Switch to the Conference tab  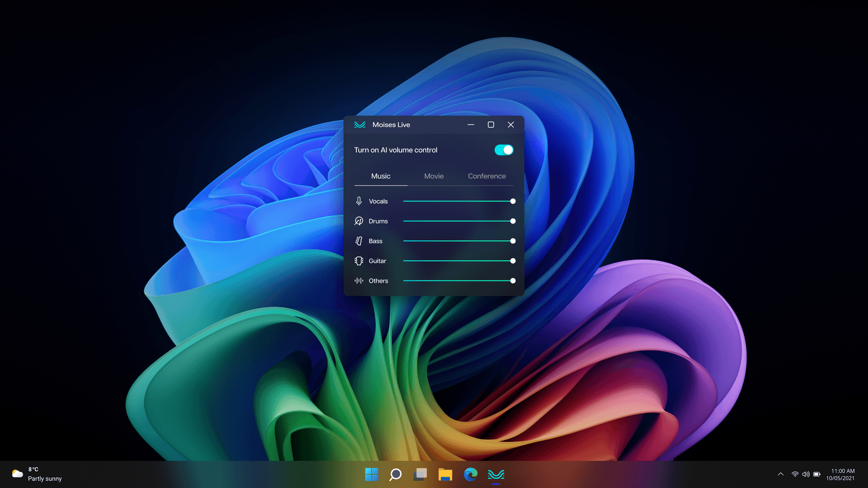(487, 176)
